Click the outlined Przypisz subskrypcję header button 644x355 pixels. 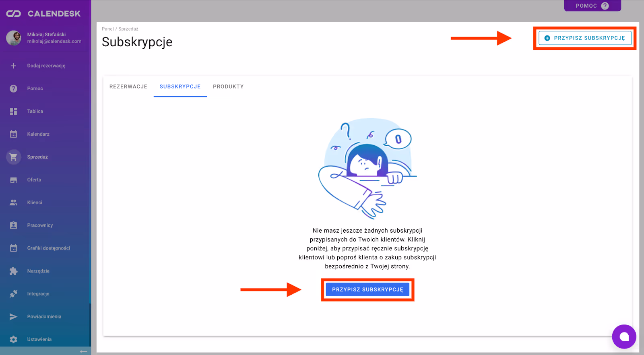[x=585, y=38]
